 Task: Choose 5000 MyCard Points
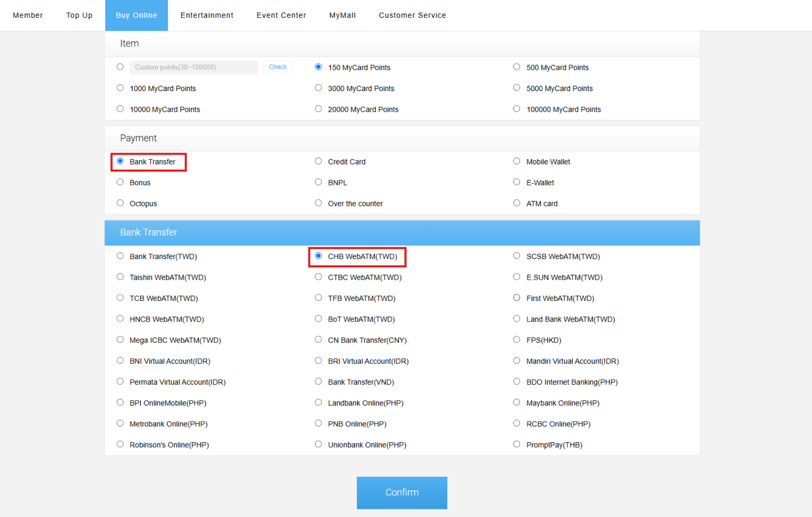[517, 88]
